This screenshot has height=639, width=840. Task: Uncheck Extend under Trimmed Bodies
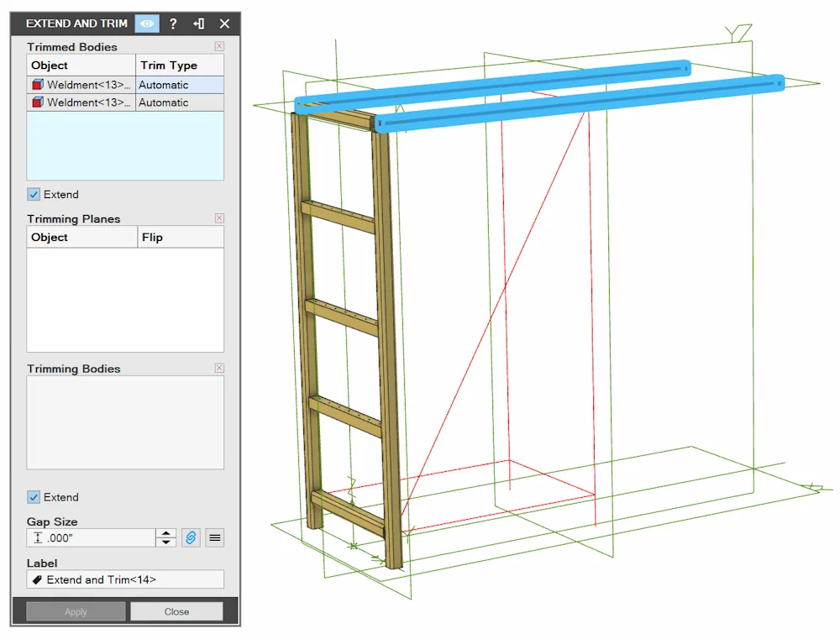point(34,195)
